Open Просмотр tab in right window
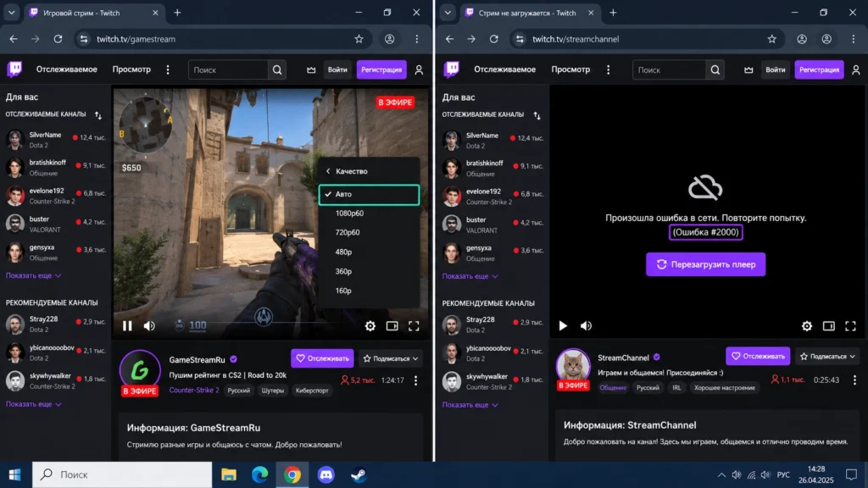This screenshot has height=488, width=868. (570, 69)
